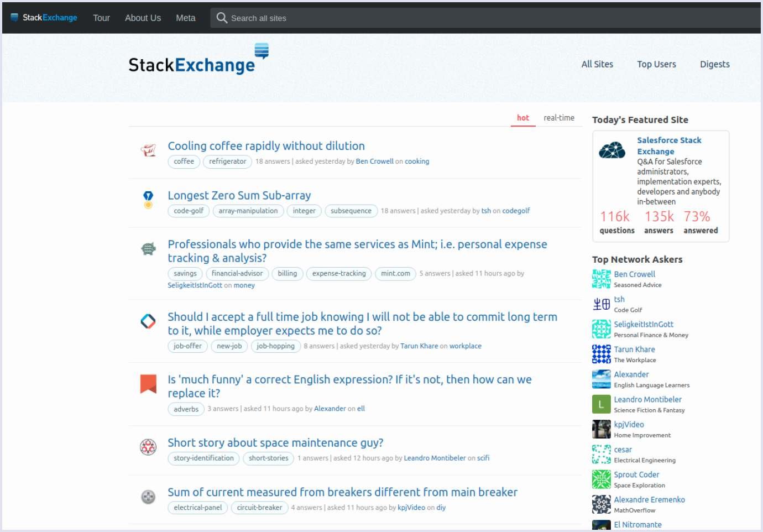Open 'Short story about space maintenance guy?'
Viewport: 763px width, 532px height.
(275, 443)
